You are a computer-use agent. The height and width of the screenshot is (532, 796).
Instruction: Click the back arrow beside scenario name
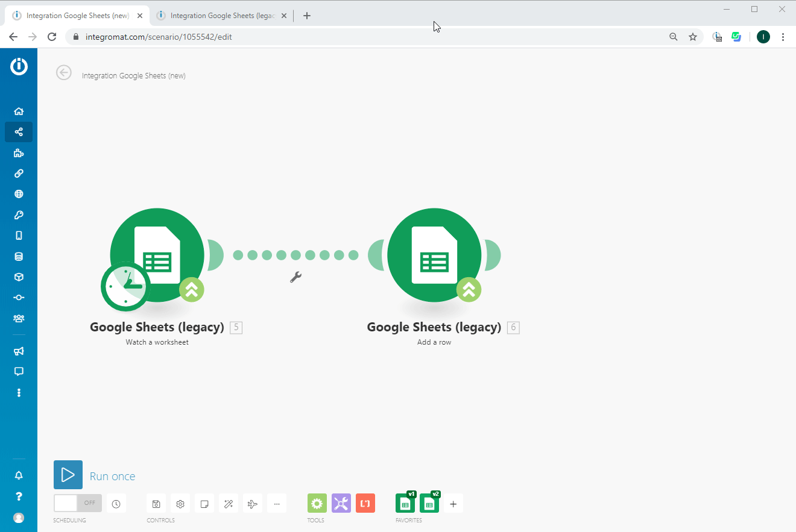pos(64,72)
